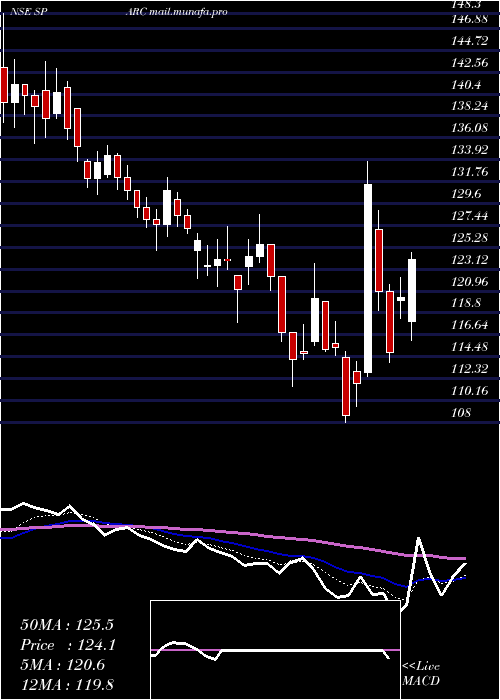Click the 133.92 price axis label
This screenshot has height=700, width=500.
(x=470, y=150)
